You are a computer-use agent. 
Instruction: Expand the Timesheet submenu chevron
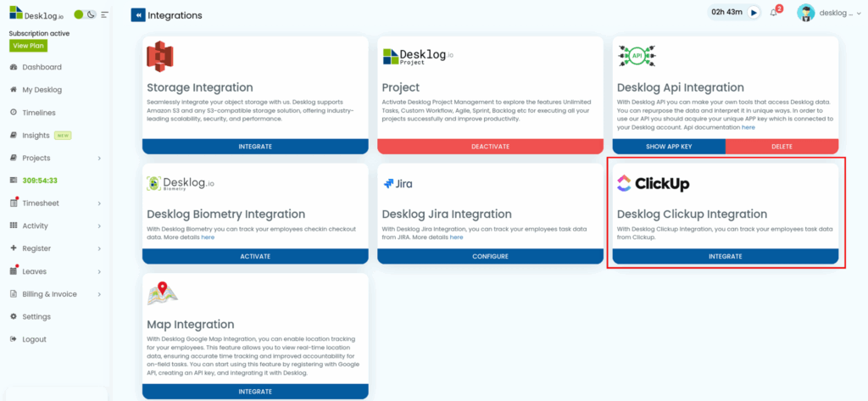pos(99,203)
